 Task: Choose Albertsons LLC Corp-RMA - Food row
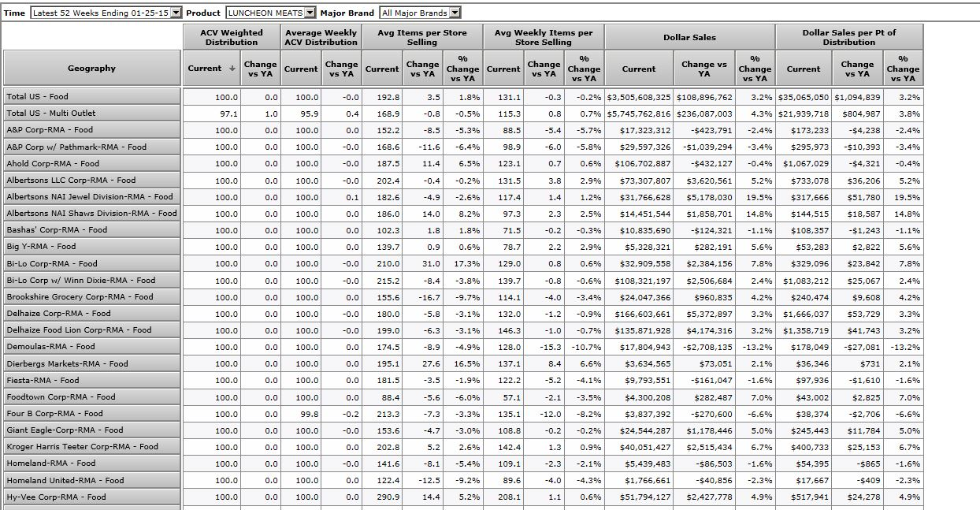click(91, 181)
